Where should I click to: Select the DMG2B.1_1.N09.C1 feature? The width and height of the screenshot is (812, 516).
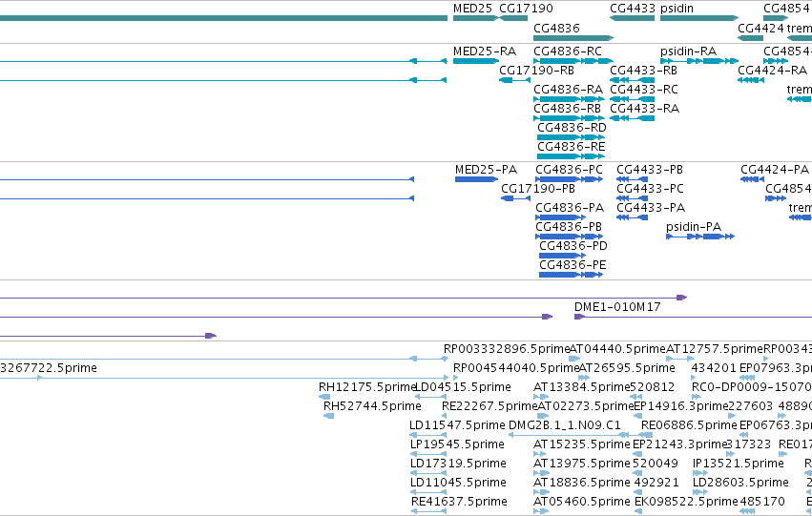569,435
